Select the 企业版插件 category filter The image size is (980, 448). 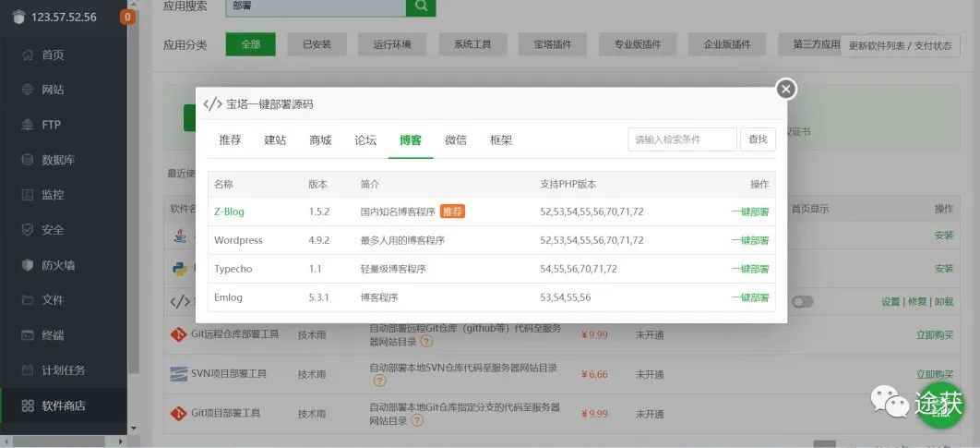(x=727, y=44)
